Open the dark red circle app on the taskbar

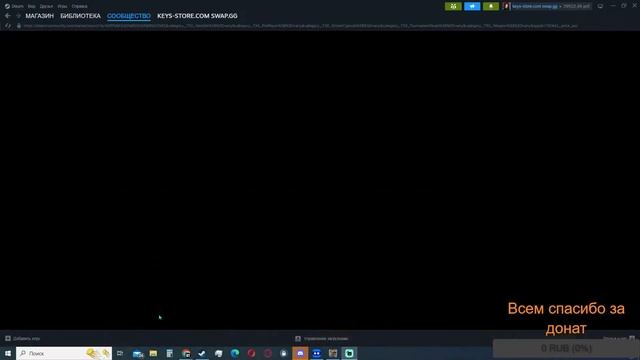pos(267,353)
